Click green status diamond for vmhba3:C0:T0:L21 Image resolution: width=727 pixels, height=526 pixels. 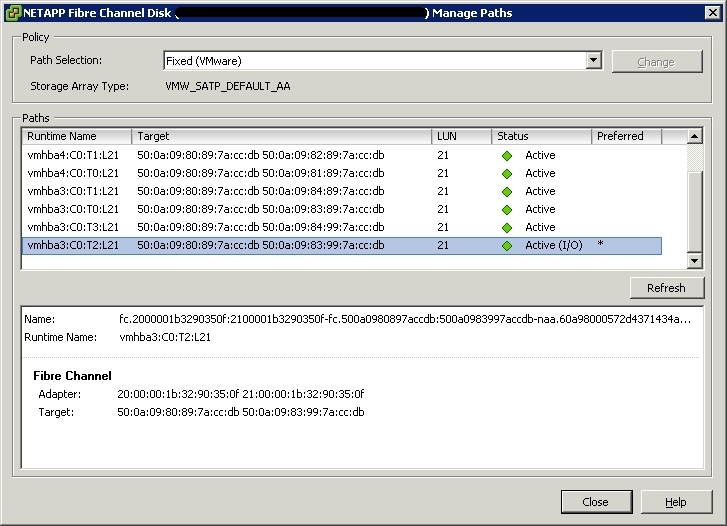pos(507,210)
